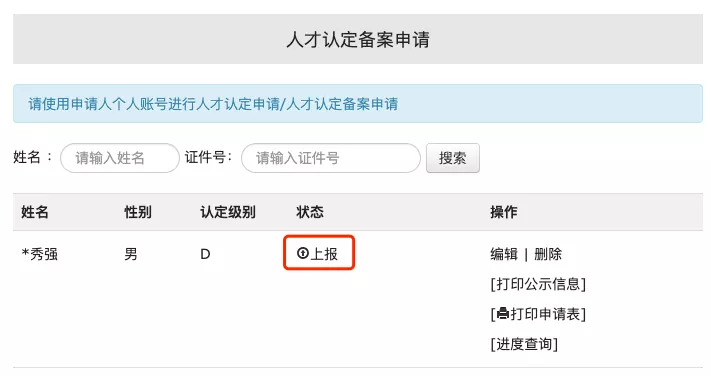Select 删除 to remove the record
The image size is (711, 376).
(548, 254)
